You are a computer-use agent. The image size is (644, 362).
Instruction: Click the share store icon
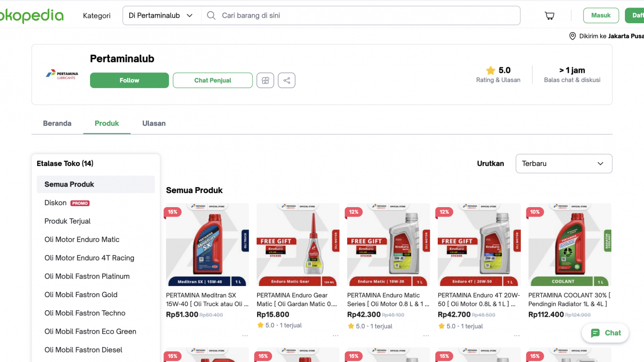click(x=286, y=80)
